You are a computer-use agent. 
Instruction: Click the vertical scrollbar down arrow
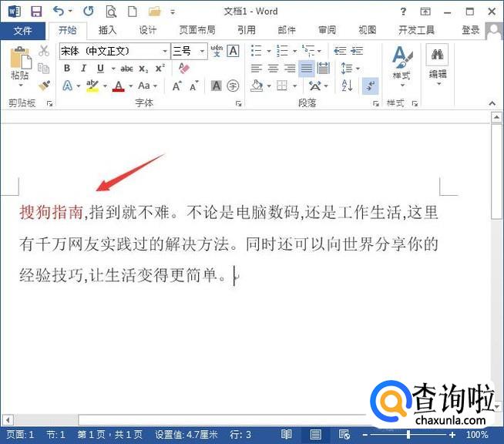[497, 405]
